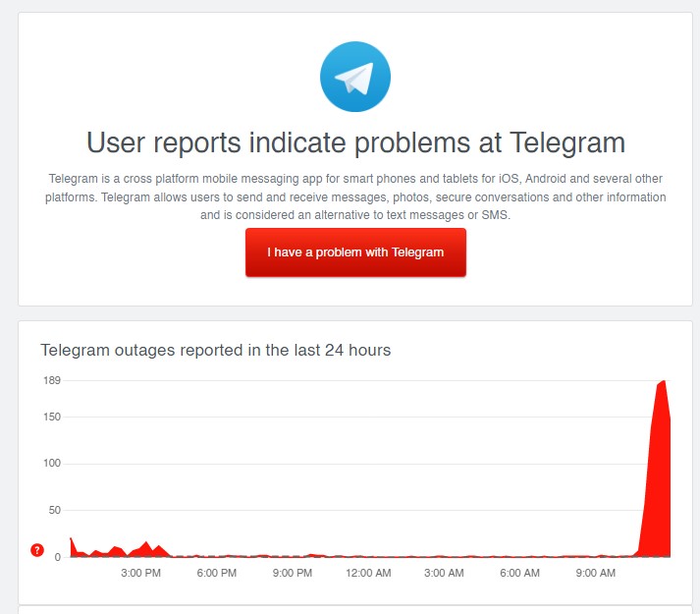The width and height of the screenshot is (700, 614).
Task: Click the red question mark help icon
Action: [37, 550]
